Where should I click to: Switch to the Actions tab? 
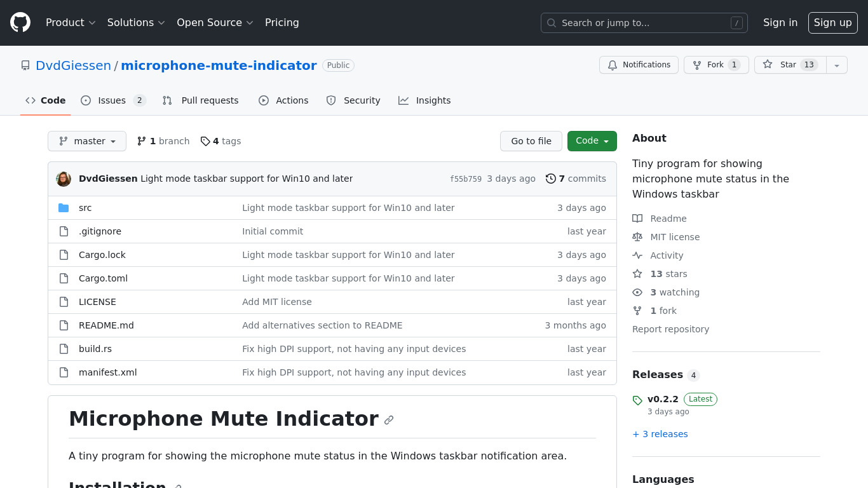283,100
